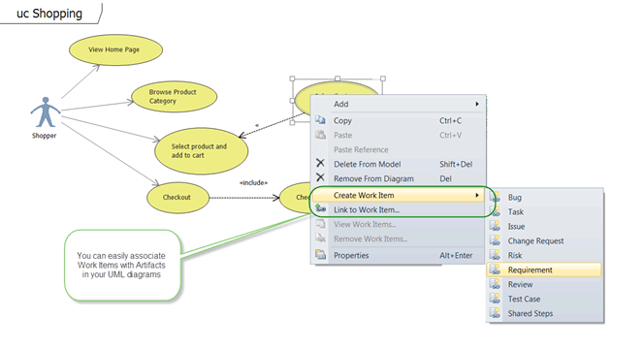Click the Change Request work item icon
Image resolution: width=644 pixels, height=349 pixels.
click(495, 240)
